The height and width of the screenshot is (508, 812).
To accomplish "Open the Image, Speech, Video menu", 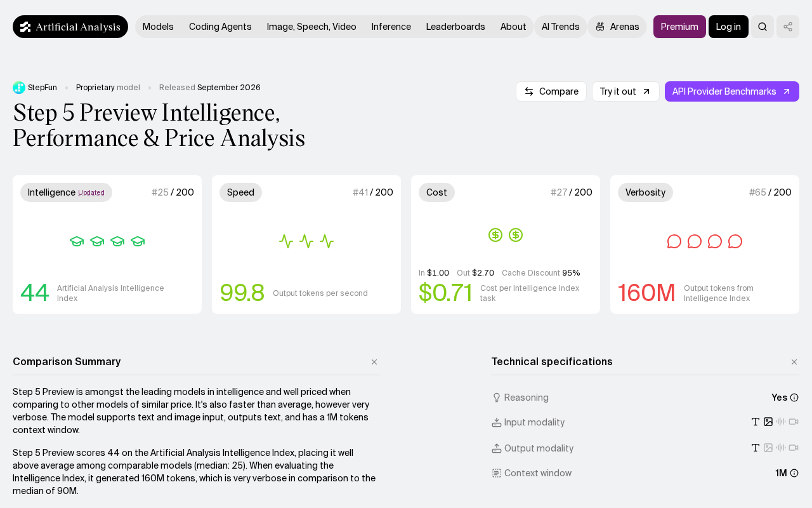I will click(311, 27).
